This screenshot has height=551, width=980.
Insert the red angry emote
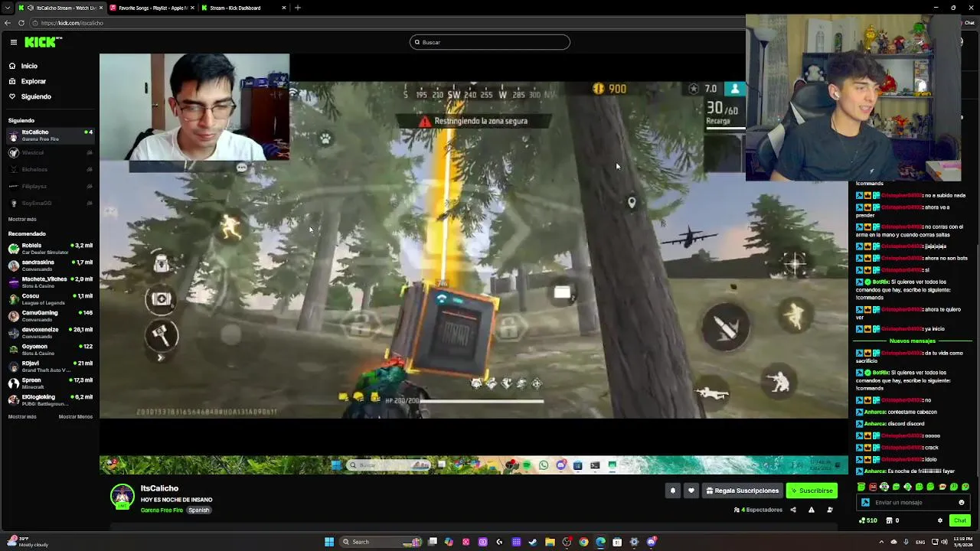coord(873,487)
